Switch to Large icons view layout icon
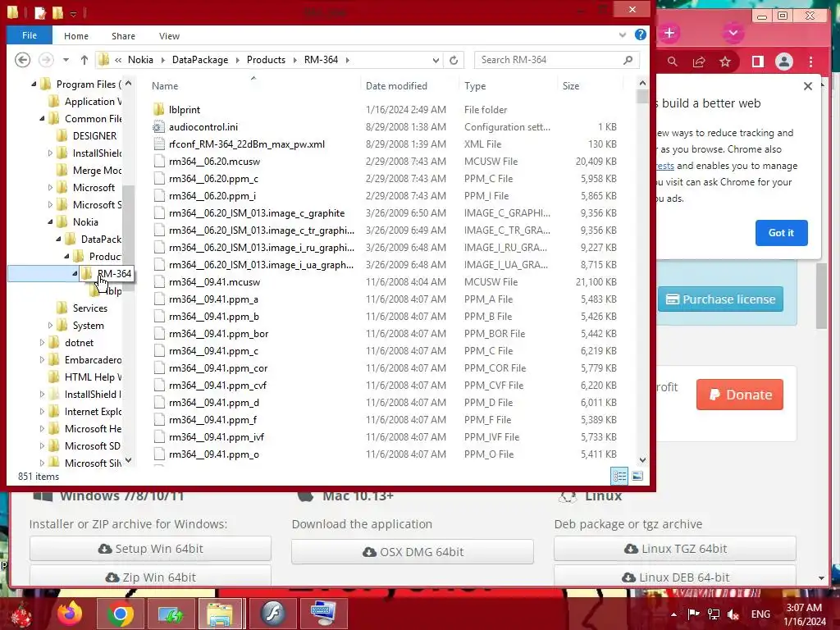840x630 pixels. click(637, 476)
